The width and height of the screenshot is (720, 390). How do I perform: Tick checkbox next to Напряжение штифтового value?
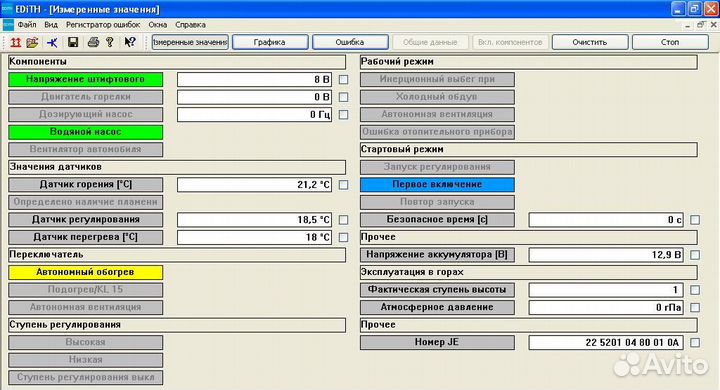343,79
